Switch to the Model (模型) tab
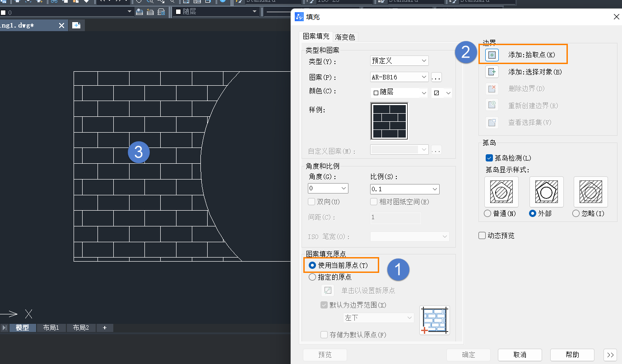 click(x=22, y=328)
